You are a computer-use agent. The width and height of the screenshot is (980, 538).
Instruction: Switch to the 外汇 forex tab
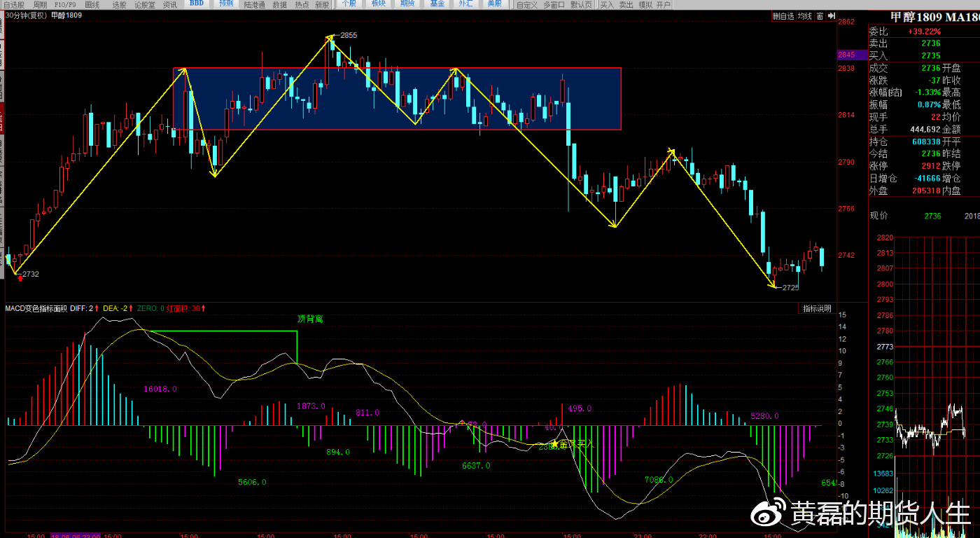pos(465,4)
